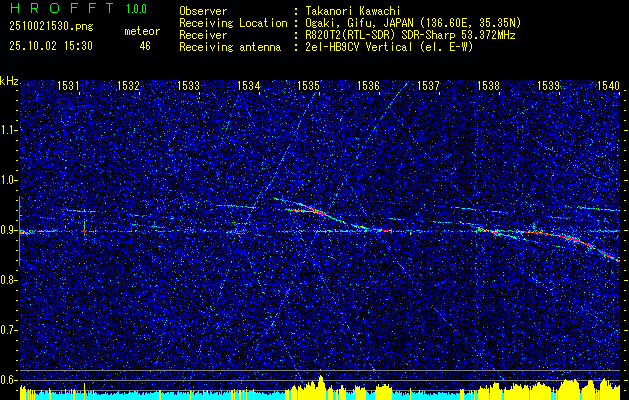This screenshot has height=400, width=629.
Task: Click the 'meteor' count label
Action: pos(142,31)
